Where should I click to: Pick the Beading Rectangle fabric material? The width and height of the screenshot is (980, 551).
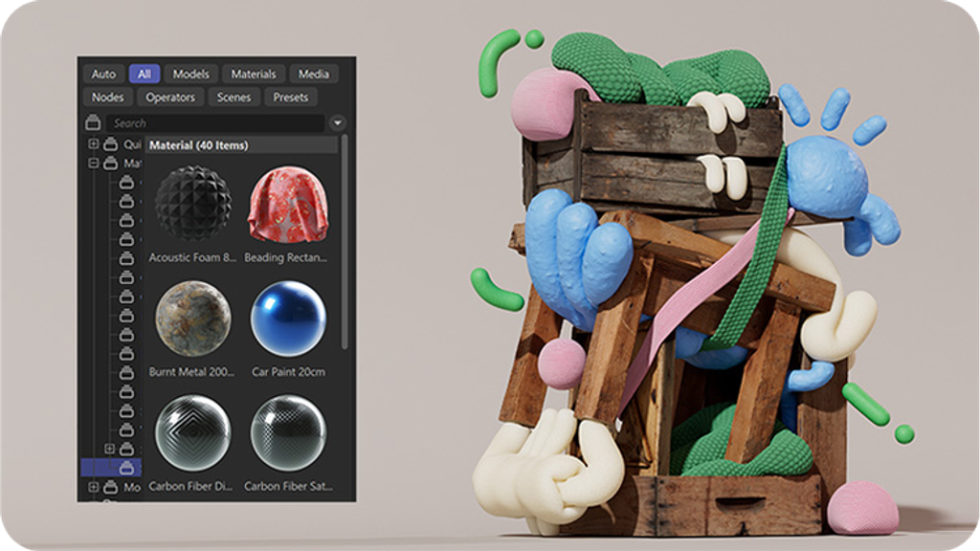click(287, 205)
